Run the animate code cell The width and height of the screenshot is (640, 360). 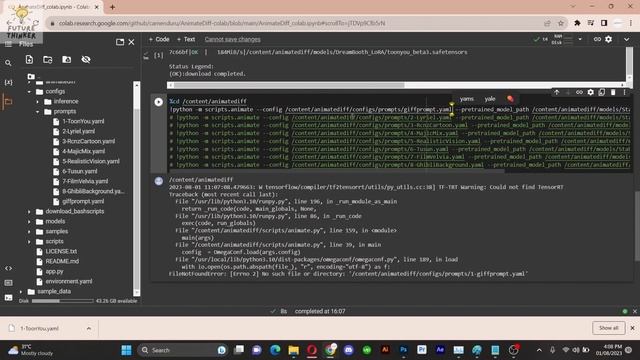pyautogui.click(x=158, y=102)
